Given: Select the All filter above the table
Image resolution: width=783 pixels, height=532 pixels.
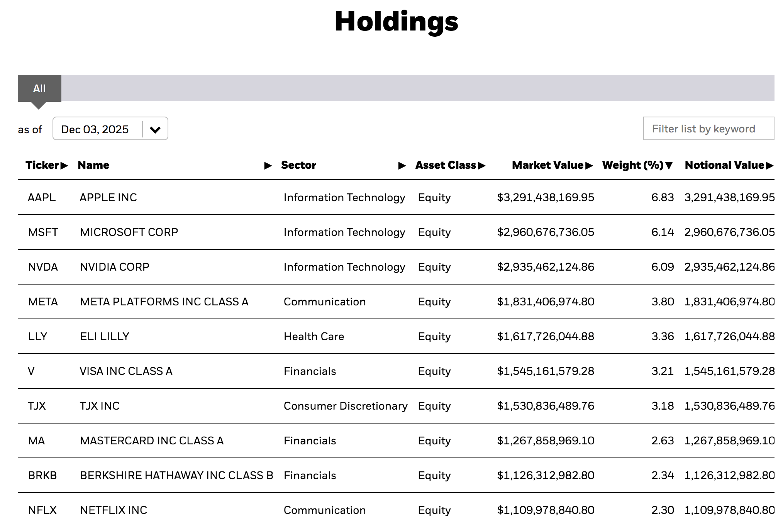Looking at the screenshot, I should 40,88.
